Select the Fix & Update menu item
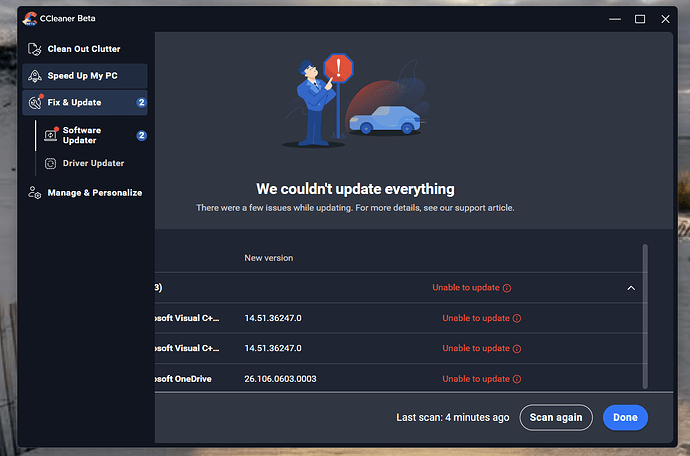This screenshot has width=690, height=456. (x=85, y=103)
